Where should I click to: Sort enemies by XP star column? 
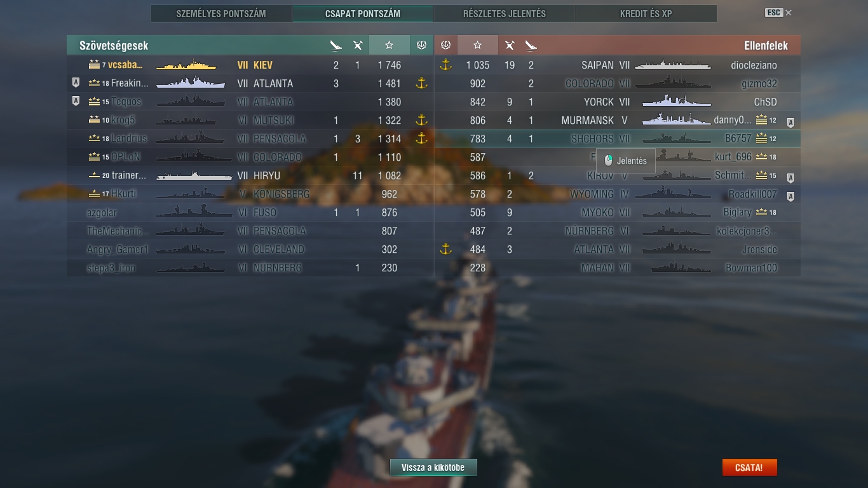tap(477, 45)
